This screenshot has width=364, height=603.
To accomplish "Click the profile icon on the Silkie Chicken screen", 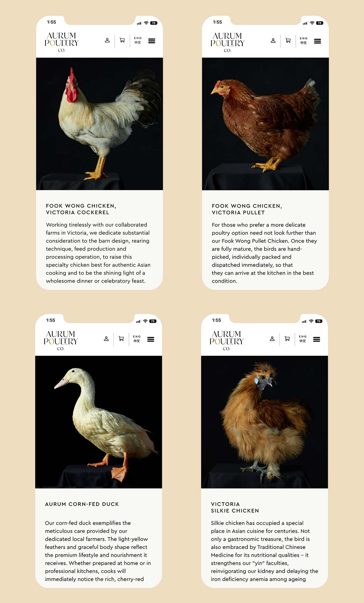I will click(x=272, y=339).
